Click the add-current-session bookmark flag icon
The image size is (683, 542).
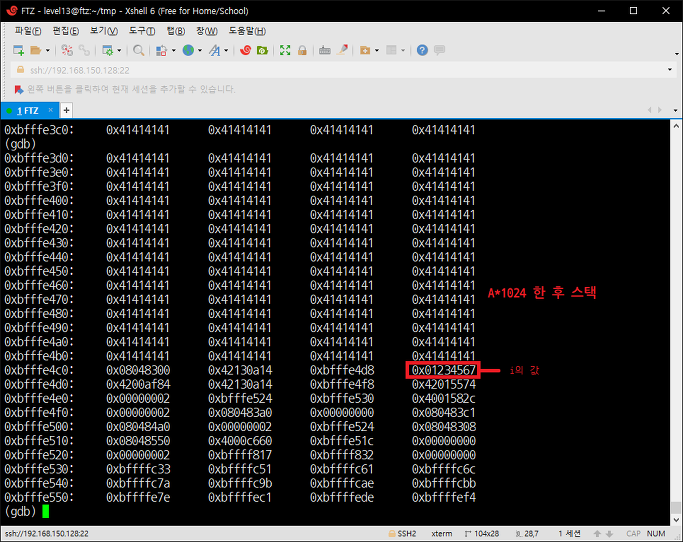click(18, 89)
